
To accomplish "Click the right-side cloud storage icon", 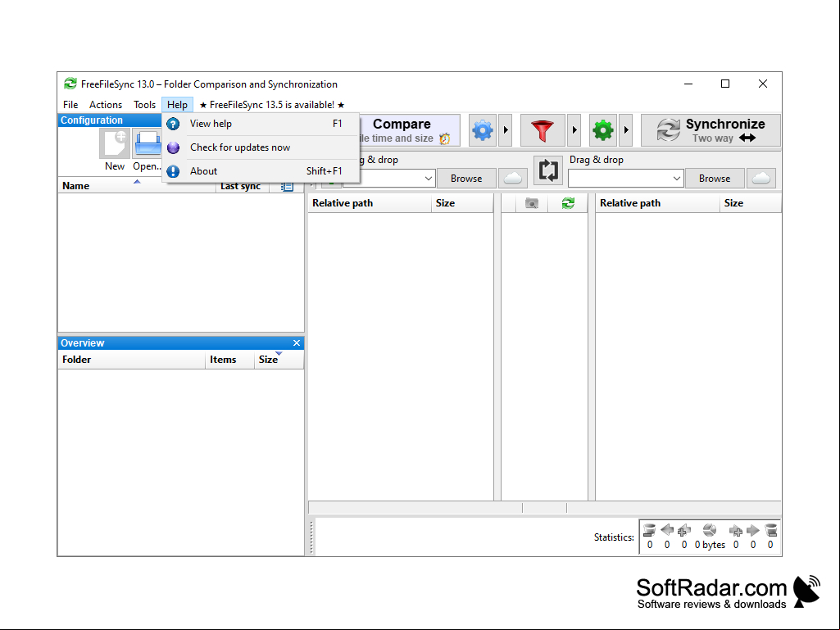I will pyautogui.click(x=761, y=179).
